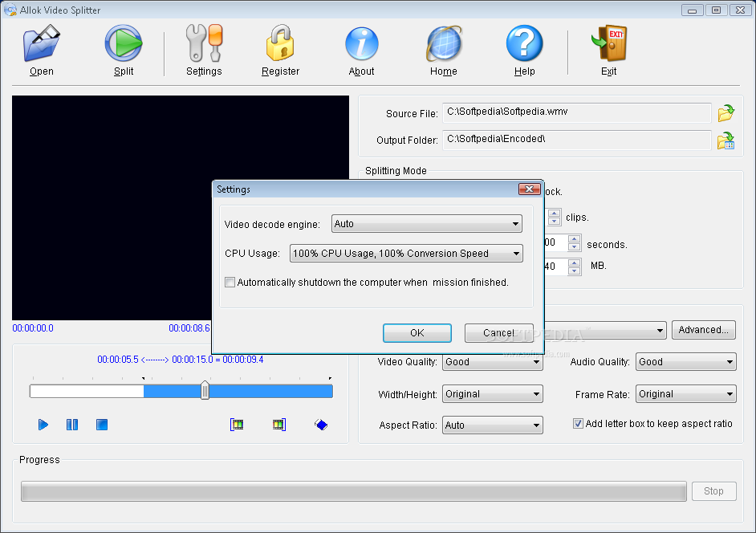Close the Settings dialog
This screenshot has height=533, width=756.
[529, 189]
